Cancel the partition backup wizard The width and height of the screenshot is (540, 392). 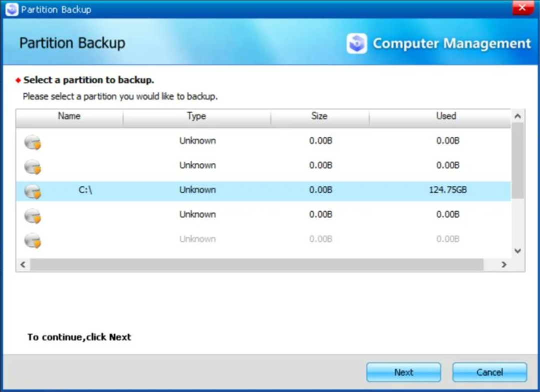[x=489, y=372]
